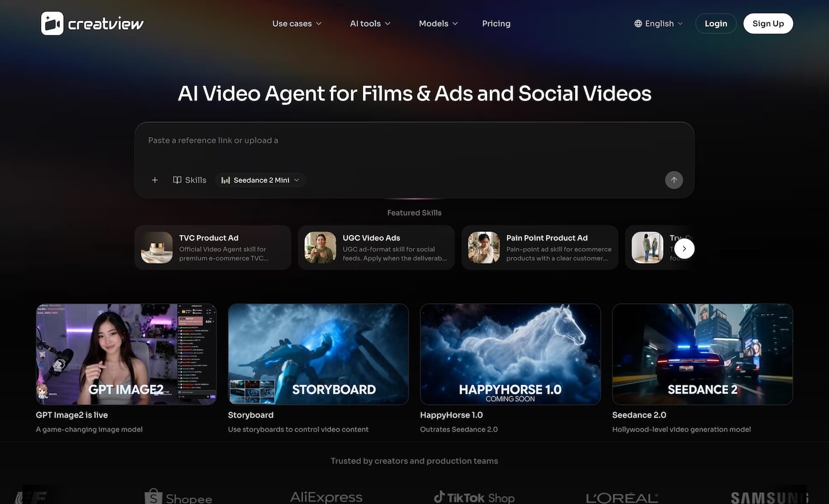Click the 'GPT Image2 is live' title
Image resolution: width=829 pixels, height=504 pixels.
point(72,415)
